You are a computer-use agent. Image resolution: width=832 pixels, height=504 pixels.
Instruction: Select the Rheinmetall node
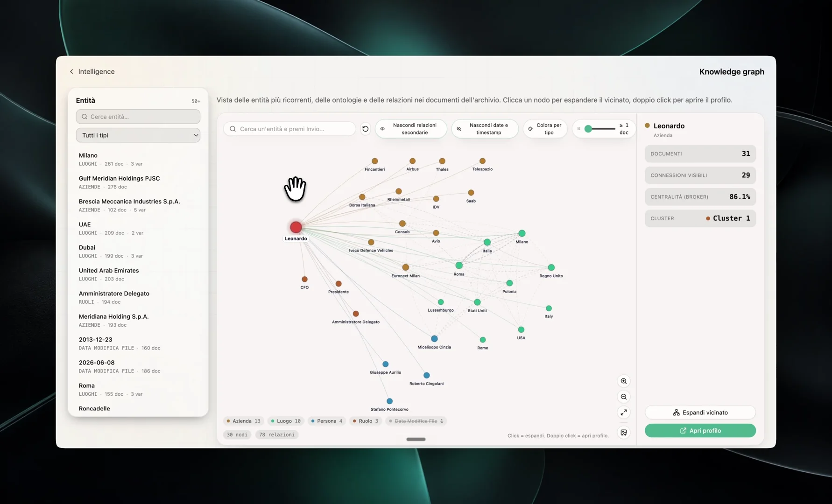pos(399,191)
